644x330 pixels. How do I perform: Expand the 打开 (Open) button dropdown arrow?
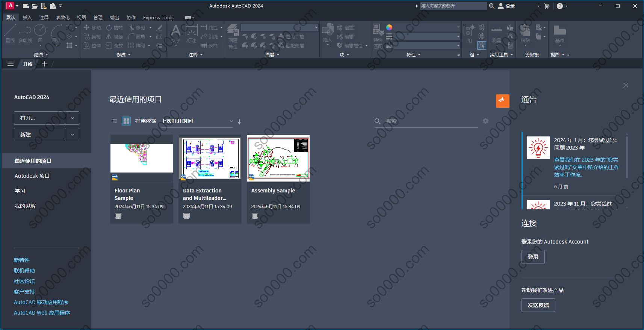(x=73, y=118)
